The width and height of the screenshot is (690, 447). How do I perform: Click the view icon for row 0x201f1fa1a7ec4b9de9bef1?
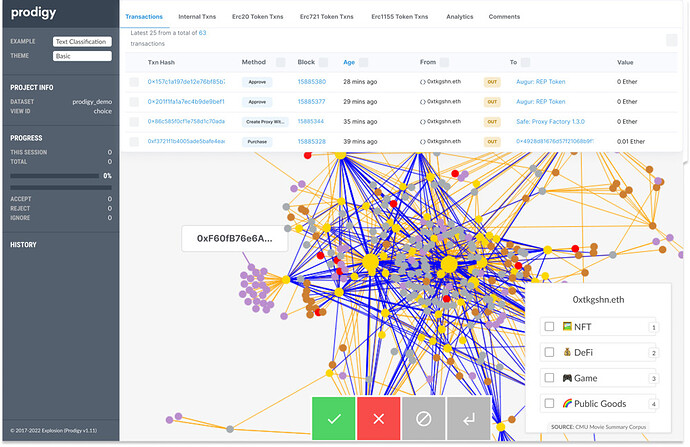coord(134,102)
